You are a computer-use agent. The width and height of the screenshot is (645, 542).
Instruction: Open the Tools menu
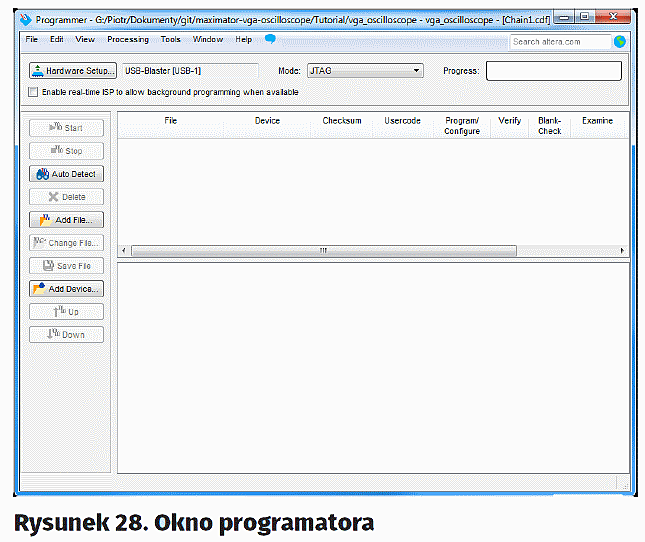coord(171,40)
